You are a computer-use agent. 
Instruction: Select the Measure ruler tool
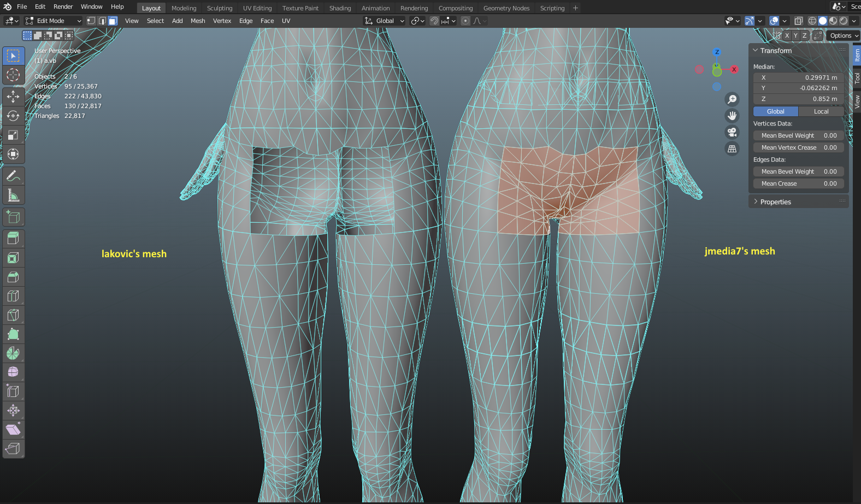coord(13,195)
